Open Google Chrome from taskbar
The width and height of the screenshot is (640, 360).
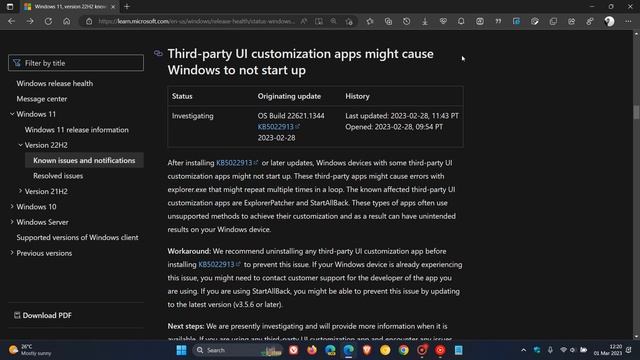coord(403,350)
